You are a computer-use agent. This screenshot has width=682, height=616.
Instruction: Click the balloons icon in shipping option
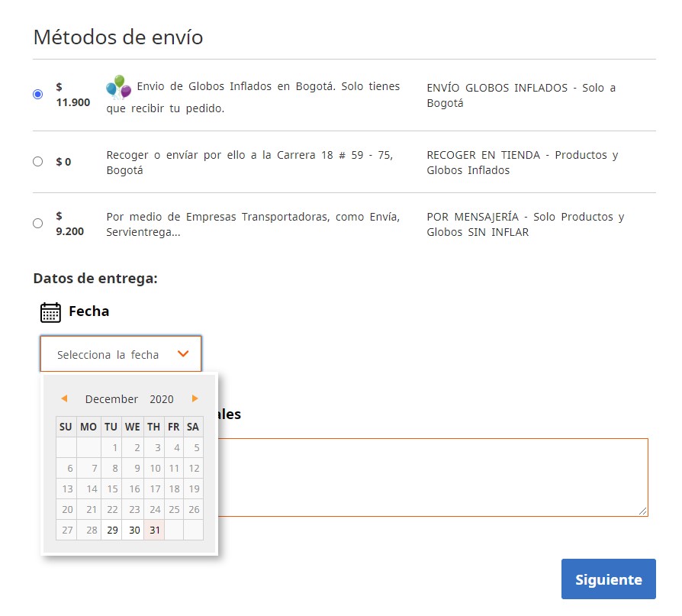[119, 87]
